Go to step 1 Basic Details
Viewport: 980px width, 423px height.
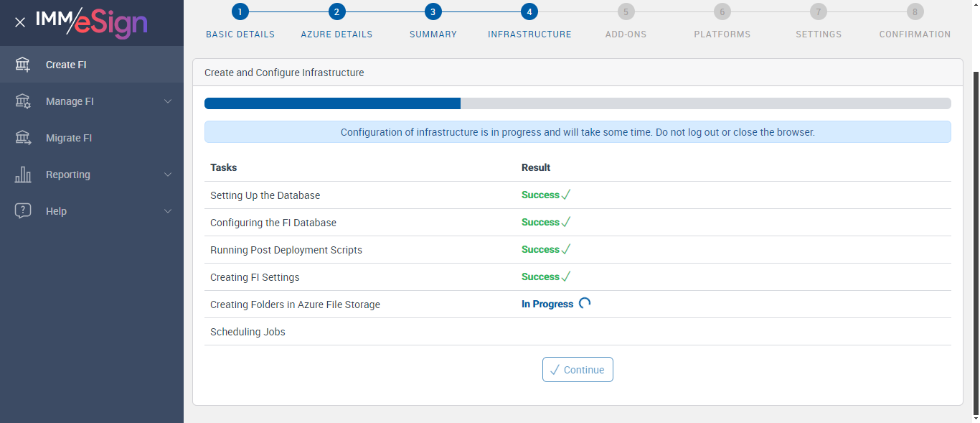tap(240, 11)
